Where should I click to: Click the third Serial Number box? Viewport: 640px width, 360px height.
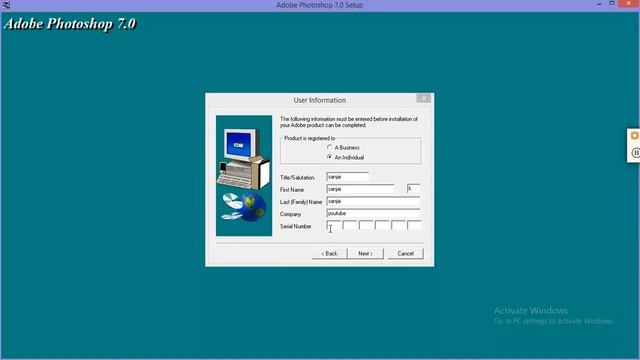pyautogui.click(x=366, y=226)
